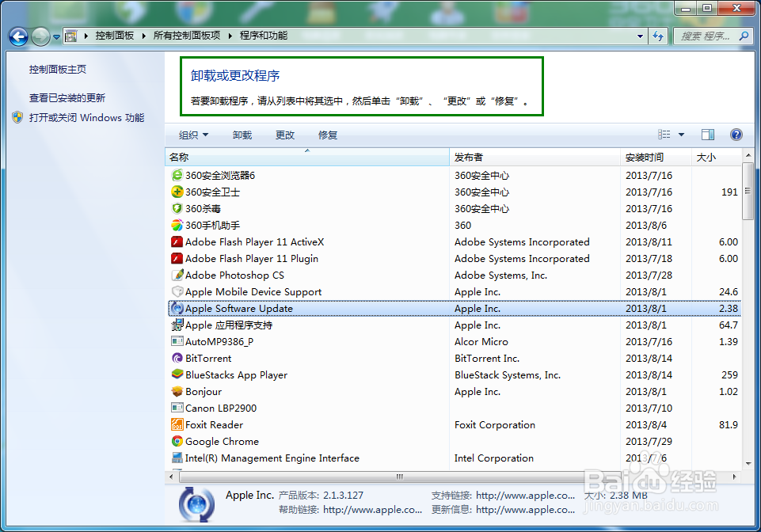Image resolution: width=761 pixels, height=532 pixels.
Task: Click the 2013/7/28 install date
Action: (649, 275)
